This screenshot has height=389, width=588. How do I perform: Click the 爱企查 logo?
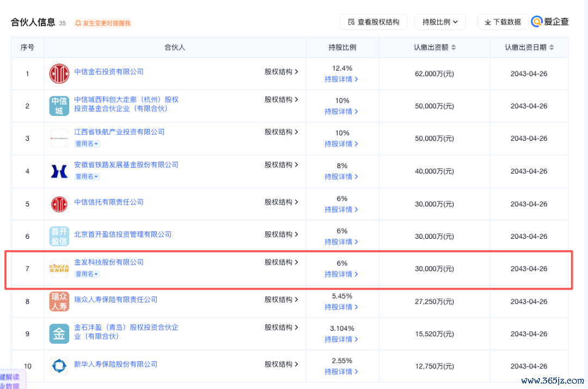[x=550, y=22]
